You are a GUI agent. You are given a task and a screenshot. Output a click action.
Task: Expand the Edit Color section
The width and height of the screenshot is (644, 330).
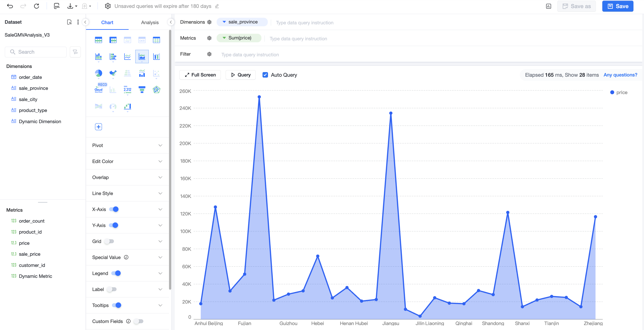[127, 161]
